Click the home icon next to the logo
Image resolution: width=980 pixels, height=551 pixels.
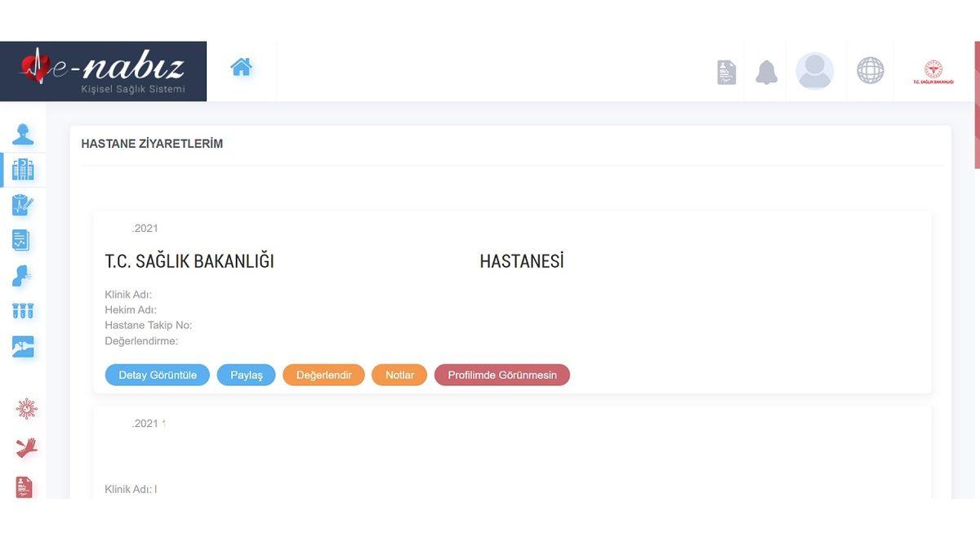pos(240,66)
